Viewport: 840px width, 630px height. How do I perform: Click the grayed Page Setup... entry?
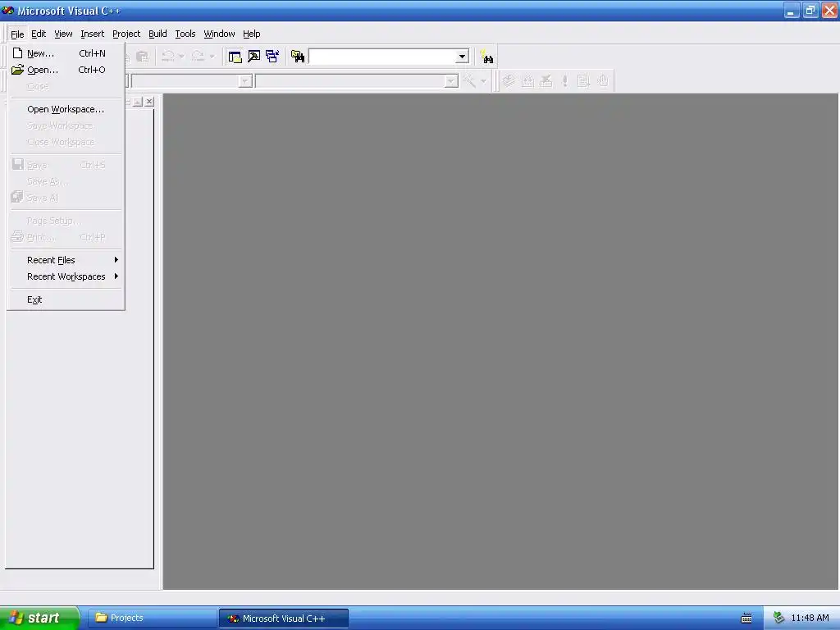[66, 221]
